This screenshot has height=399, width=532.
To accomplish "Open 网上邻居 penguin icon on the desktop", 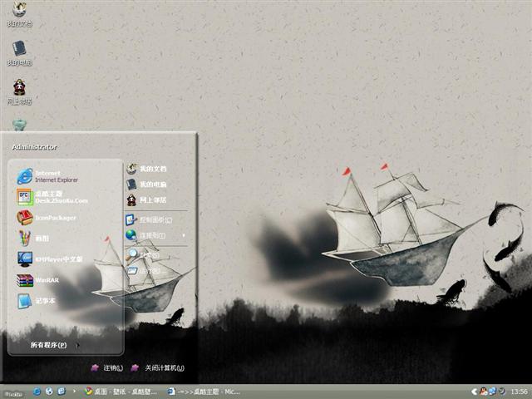I will coord(19,92).
